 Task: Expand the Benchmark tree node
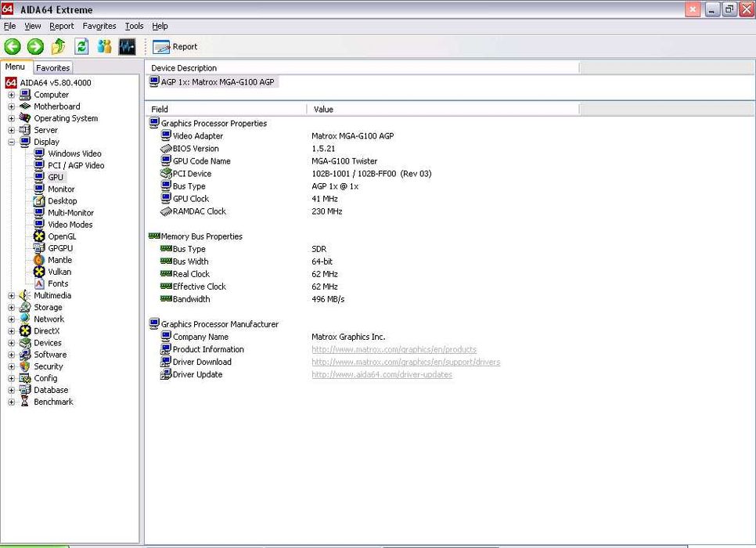(x=11, y=402)
